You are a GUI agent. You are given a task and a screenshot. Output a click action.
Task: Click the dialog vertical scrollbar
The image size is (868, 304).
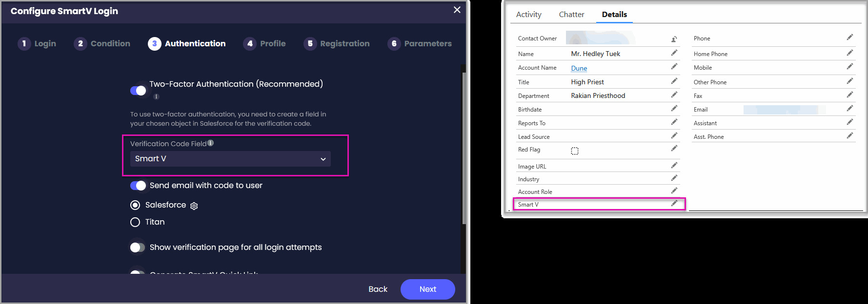tap(464, 148)
